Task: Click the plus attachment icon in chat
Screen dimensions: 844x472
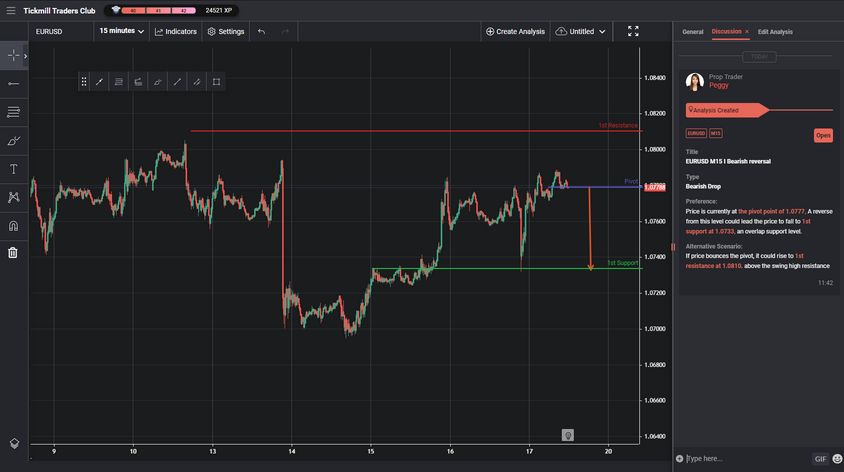Action: 679,459
